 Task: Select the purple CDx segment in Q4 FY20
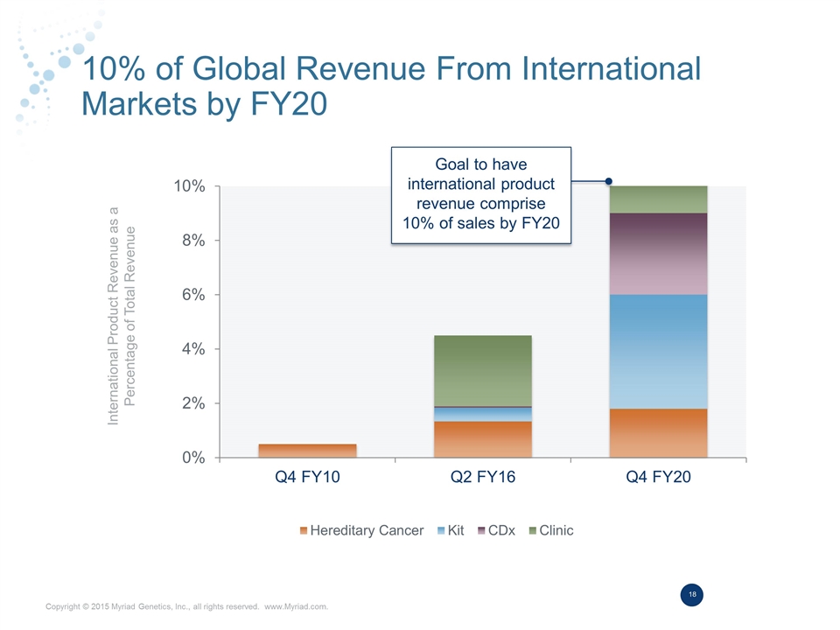click(x=657, y=254)
